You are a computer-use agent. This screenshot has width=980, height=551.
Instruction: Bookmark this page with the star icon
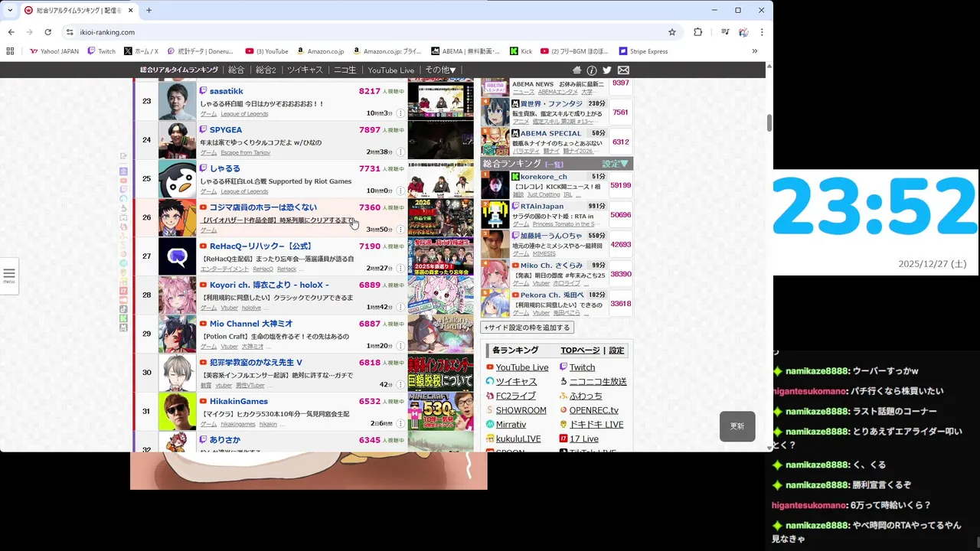[x=672, y=32]
